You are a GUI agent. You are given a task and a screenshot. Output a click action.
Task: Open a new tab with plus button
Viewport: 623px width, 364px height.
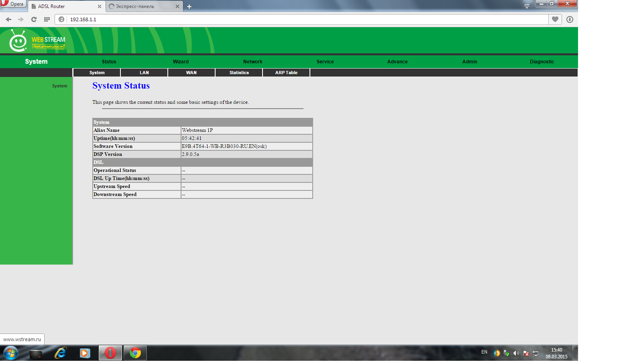click(189, 6)
